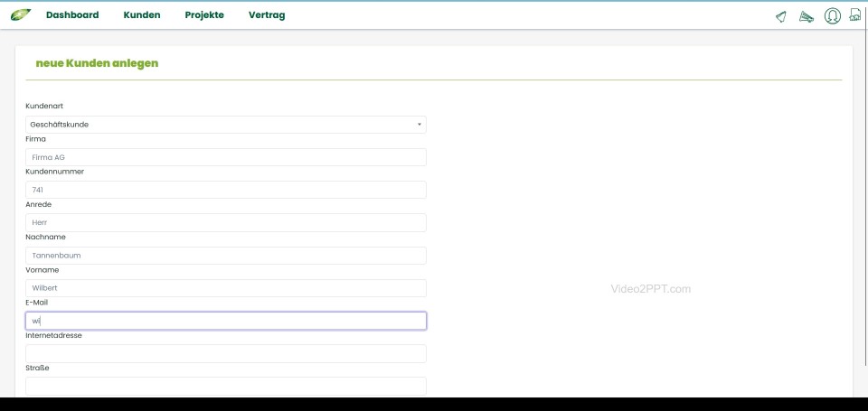Click the Nachname input field
Image resolution: width=868 pixels, height=411 pixels.
225,256
